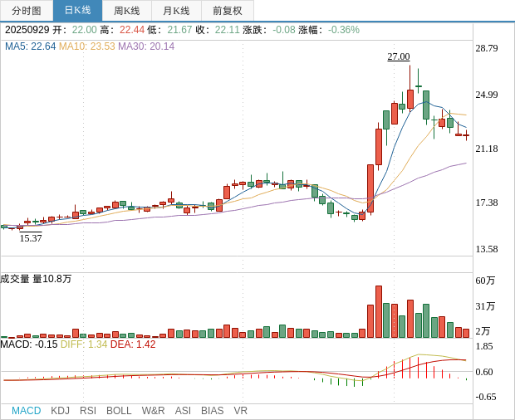Click the closing price 22.11
The height and width of the screenshot is (420, 515).
click(228, 30)
